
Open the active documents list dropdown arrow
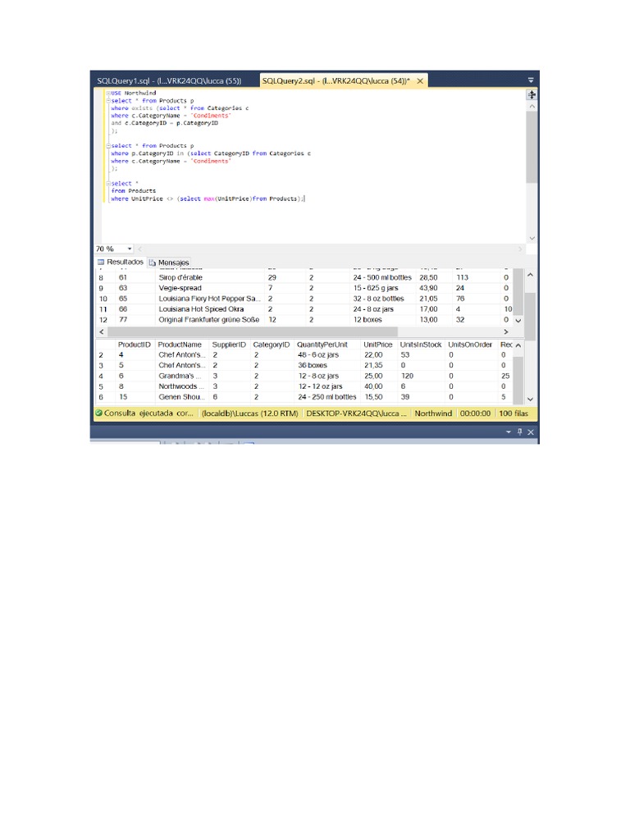531,80
